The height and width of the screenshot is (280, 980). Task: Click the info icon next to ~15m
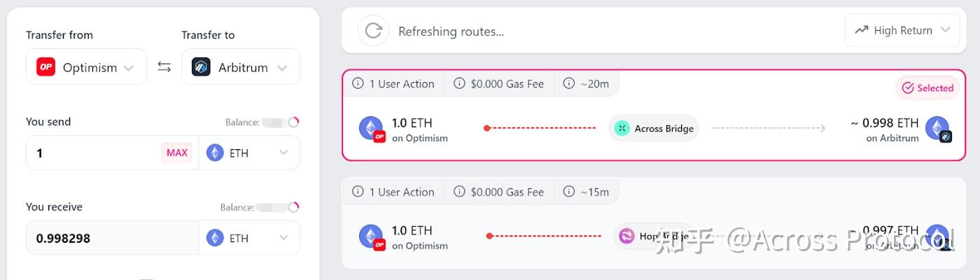coord(569,192)
